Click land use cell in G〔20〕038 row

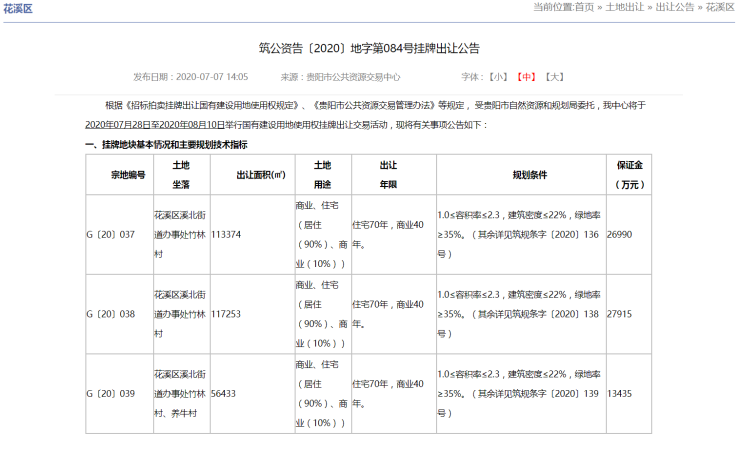click(x=322, y=314)
